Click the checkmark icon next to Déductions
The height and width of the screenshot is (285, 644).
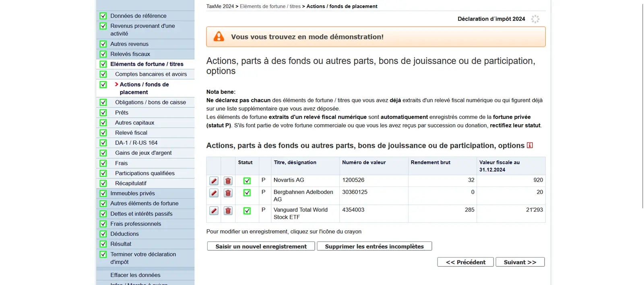tap(103, 234)
